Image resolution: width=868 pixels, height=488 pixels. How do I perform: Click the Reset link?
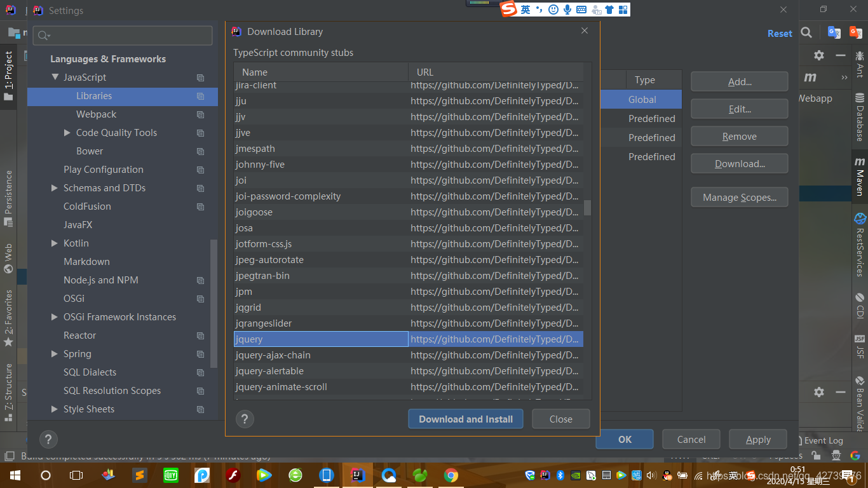click(x=780, y=34)
